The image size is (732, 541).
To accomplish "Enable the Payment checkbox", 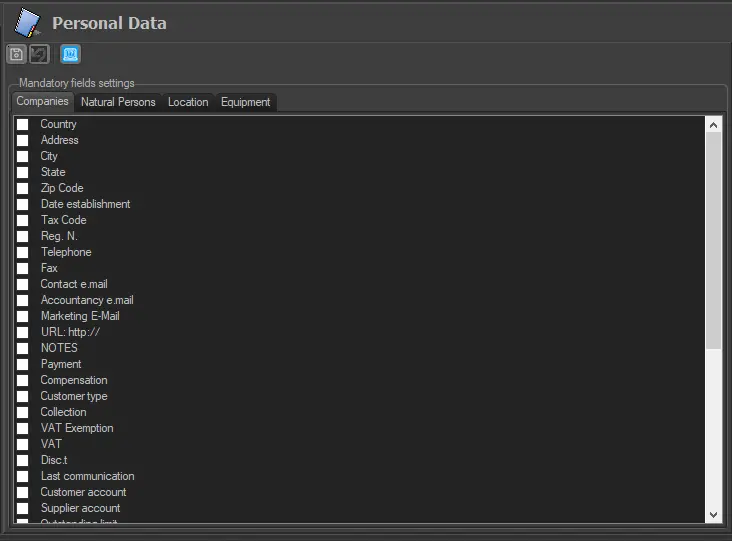I will [x=22, y=364].
